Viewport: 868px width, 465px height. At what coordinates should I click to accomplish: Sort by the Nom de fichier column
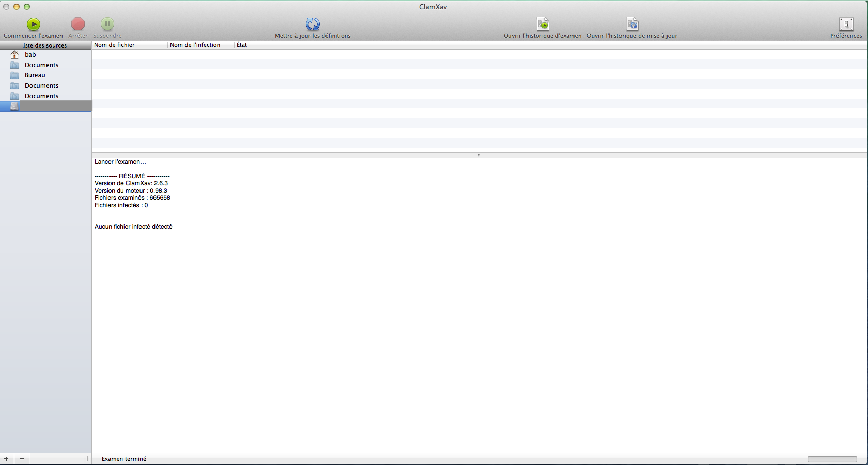tap(130, 45)
